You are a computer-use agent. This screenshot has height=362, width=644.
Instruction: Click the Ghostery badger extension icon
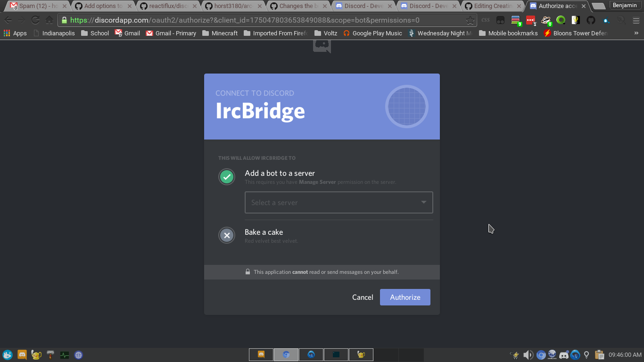pos(545,20)
